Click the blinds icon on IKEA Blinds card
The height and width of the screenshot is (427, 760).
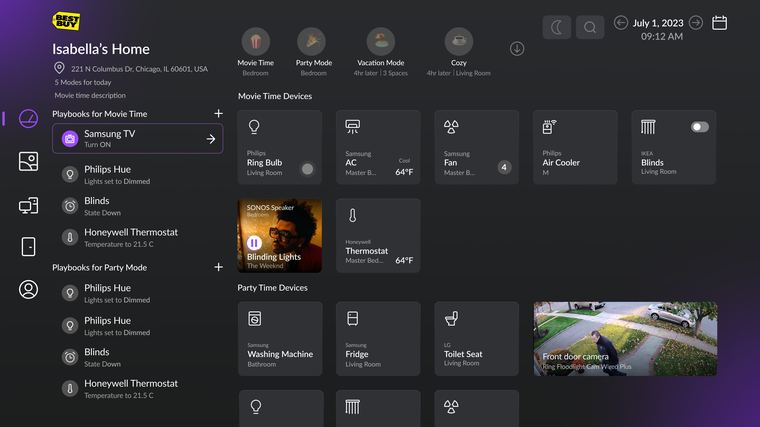(x=648, y=127)
